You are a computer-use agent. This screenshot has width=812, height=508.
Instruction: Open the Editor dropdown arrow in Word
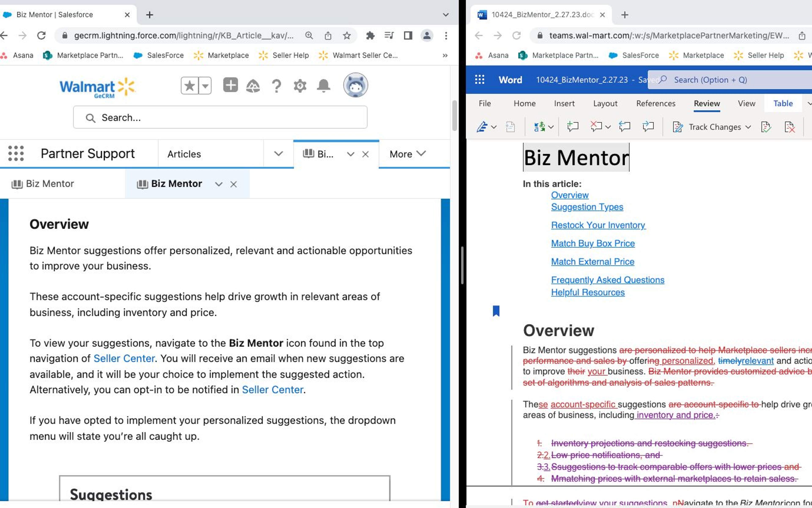(494, 127)
